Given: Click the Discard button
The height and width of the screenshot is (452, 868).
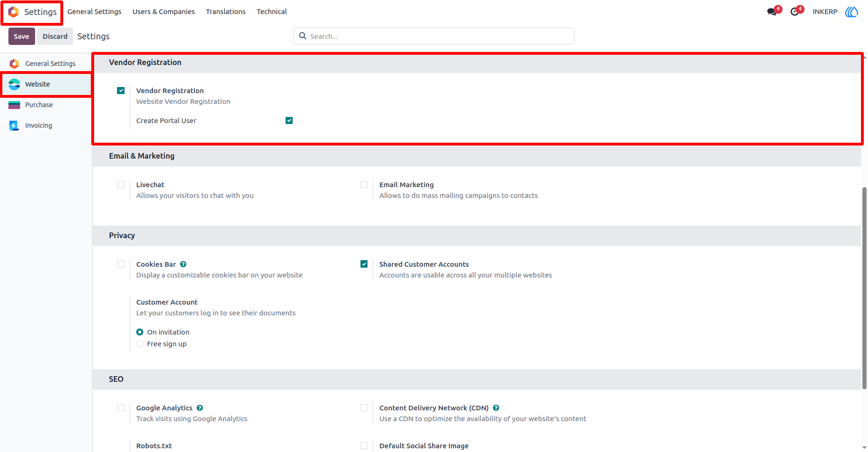Looking at the screenshot, I should (55, 36).
